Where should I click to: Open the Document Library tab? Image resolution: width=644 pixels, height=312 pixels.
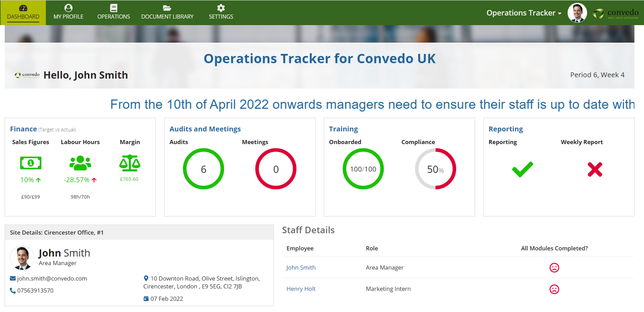click(167, 13)
